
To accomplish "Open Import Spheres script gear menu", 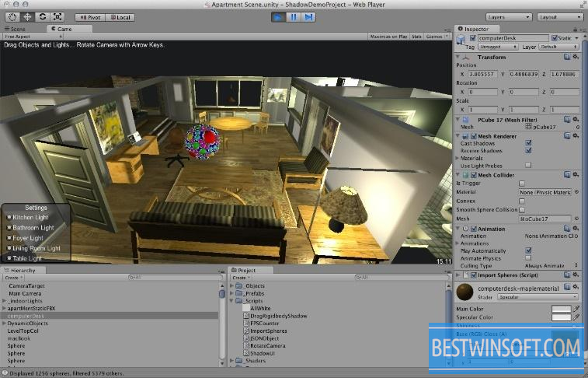I will tap(576, 275).
